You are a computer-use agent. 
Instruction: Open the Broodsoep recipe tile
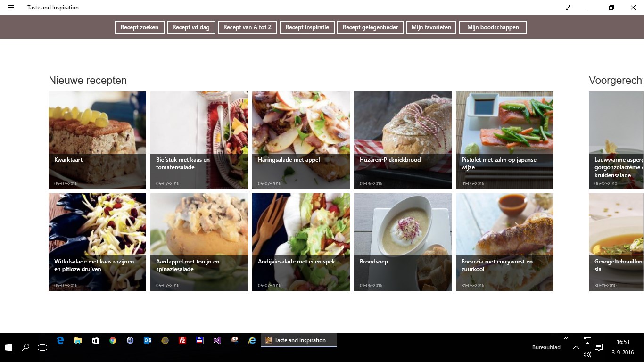[x=403, y=242]
